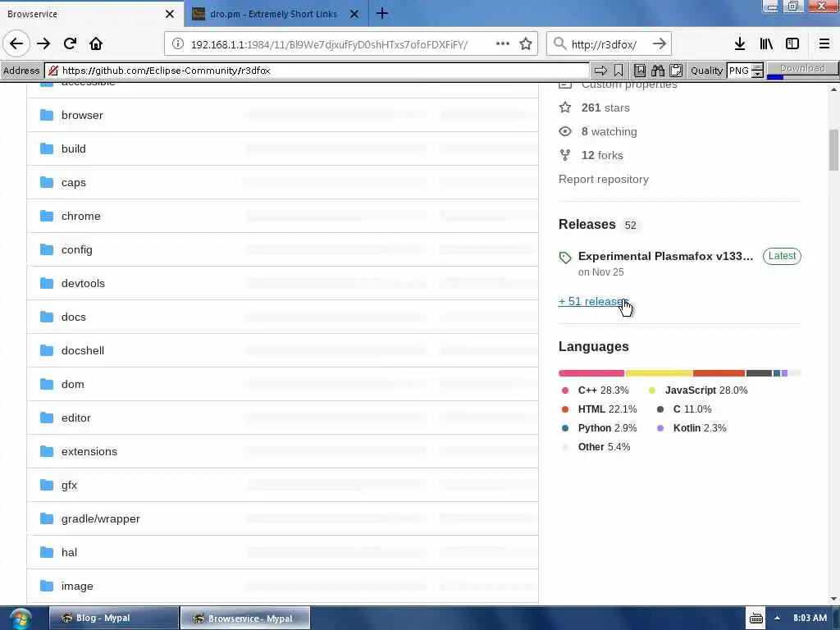Screen dimensions: 840x630
Task: Click the Download button
Action: pyautogui.click(x=802, y=69)
